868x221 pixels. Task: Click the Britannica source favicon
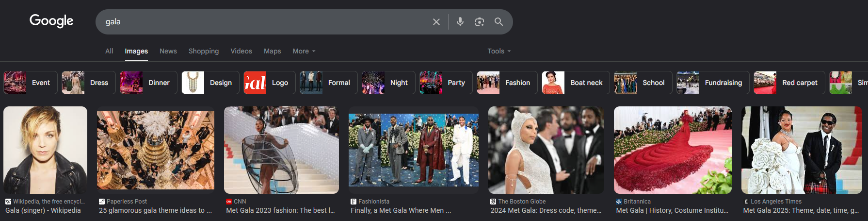(619, 202)
